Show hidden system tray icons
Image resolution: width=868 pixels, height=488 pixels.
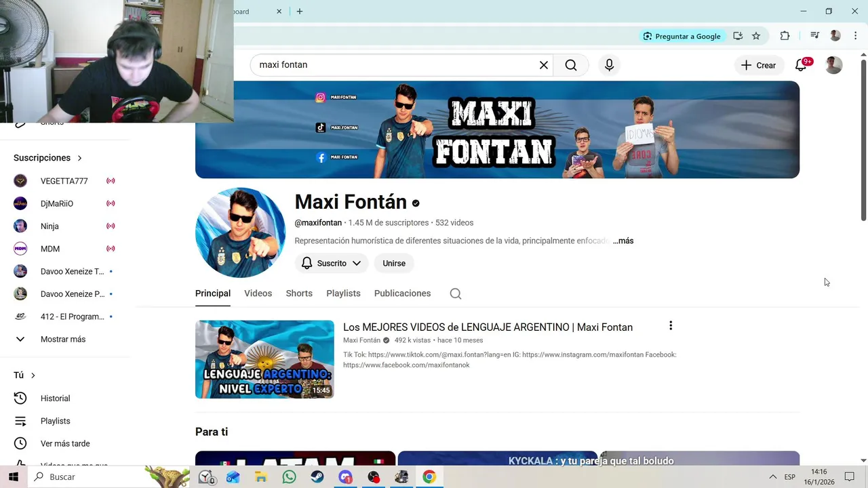click(x=772, y=477)
